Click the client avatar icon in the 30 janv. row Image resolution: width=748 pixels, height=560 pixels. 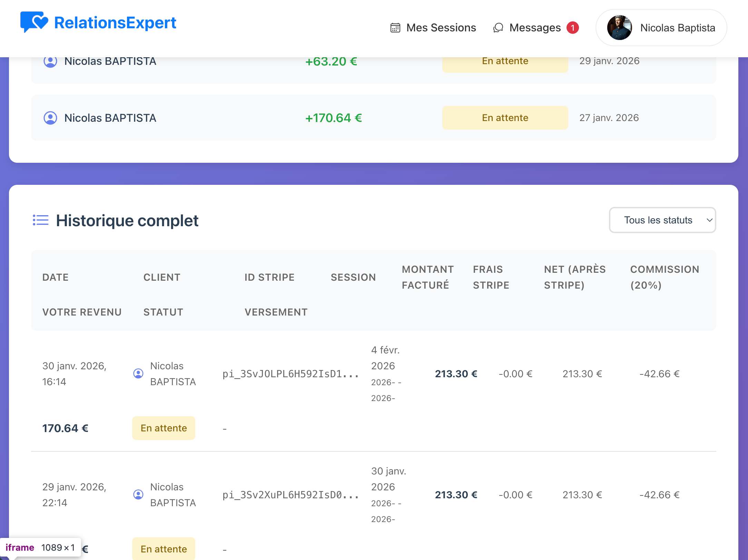138,373
